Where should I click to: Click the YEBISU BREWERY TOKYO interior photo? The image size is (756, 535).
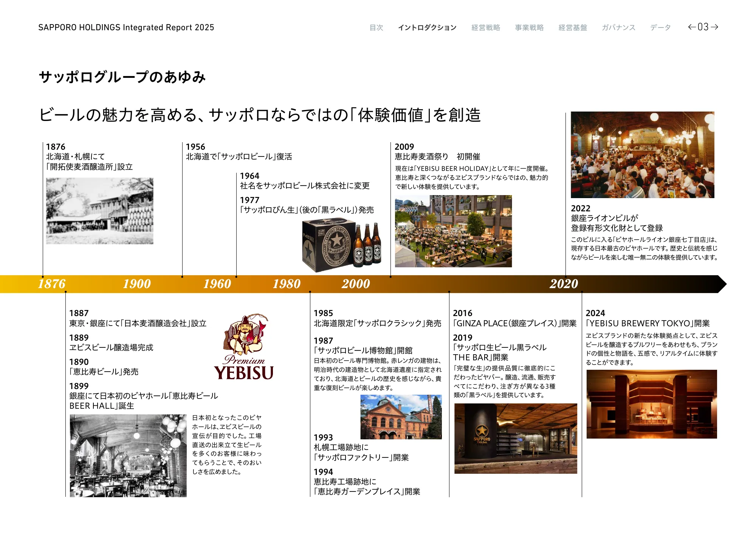[652, 404]
